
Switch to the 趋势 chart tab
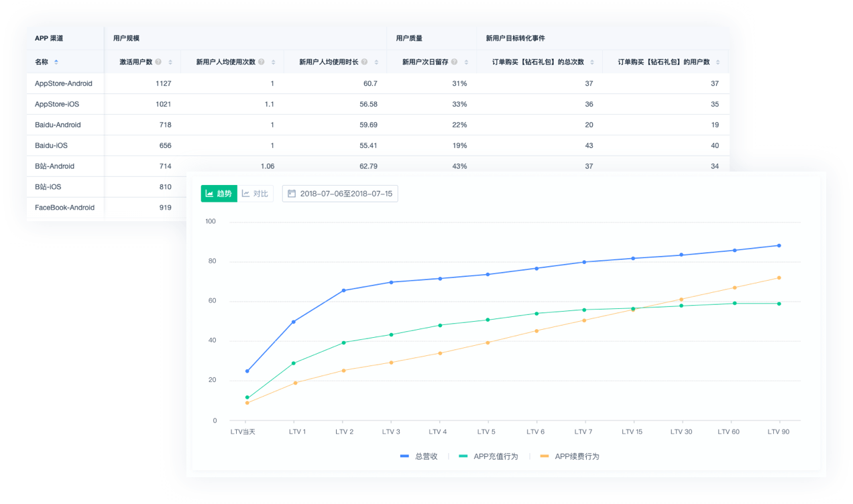219,194
